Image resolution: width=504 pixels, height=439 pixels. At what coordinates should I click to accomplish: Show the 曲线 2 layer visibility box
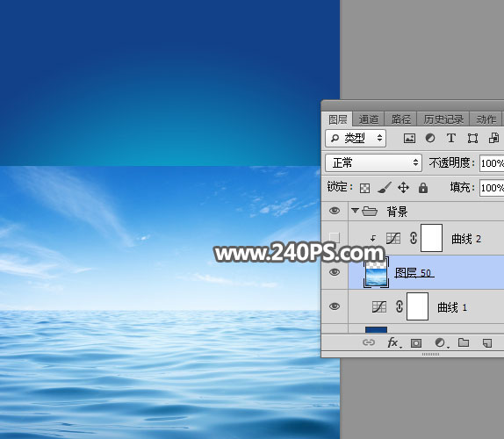point(335,237)
